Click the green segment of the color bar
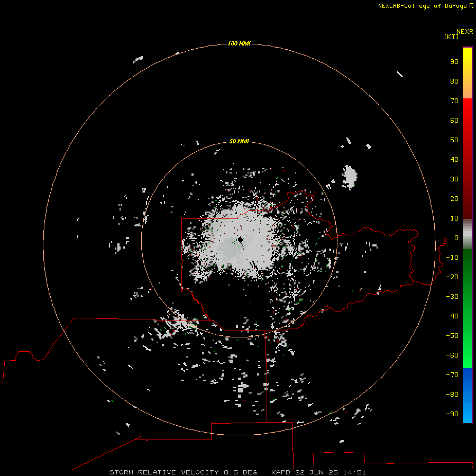Screen dimensions: 476x476 467,309
